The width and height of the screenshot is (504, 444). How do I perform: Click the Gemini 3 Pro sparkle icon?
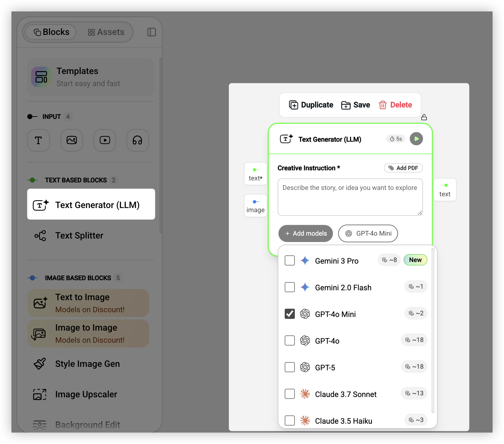pos(305,260)
